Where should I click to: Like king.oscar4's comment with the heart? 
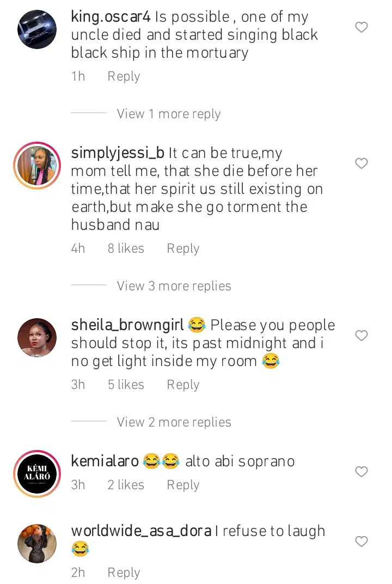pos(362,27)
